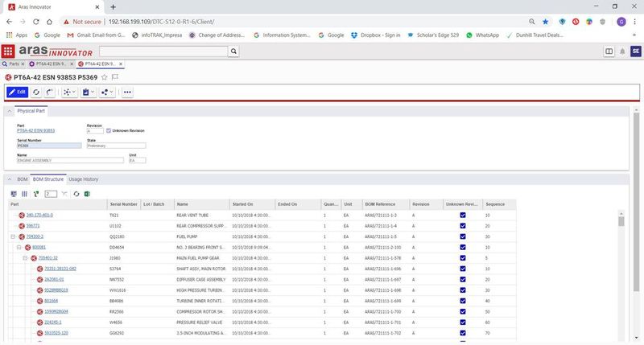Open the notifications bell
The width and height of the screenshot is (644, 345).
[x=622, y=51]
